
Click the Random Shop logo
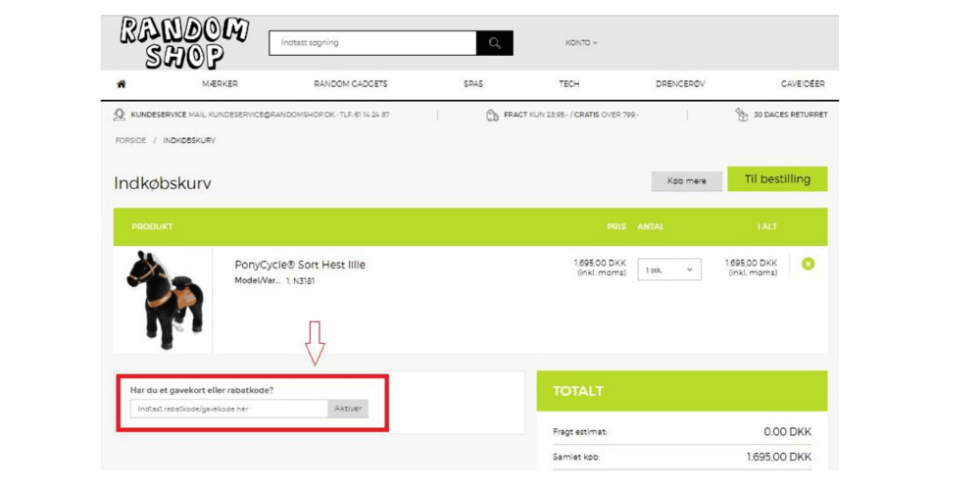[x=183, y=43]
